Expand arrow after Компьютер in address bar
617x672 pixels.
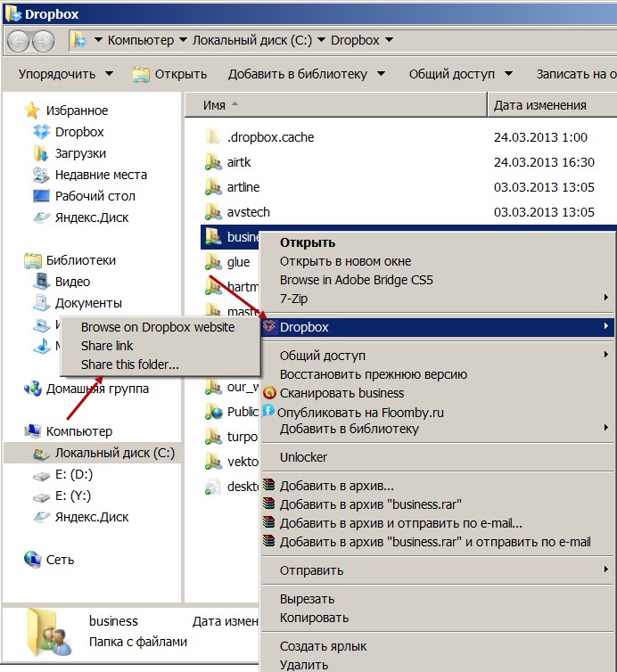[183, 40]
